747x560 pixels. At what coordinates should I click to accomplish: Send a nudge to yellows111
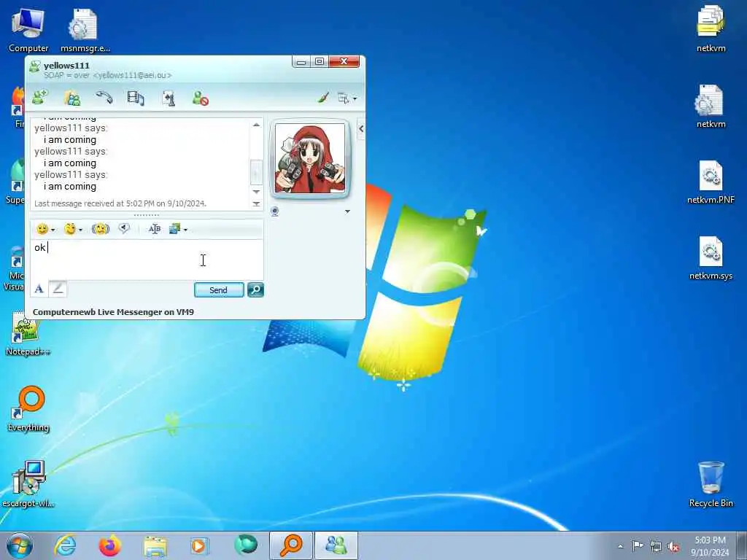[101, 230]
